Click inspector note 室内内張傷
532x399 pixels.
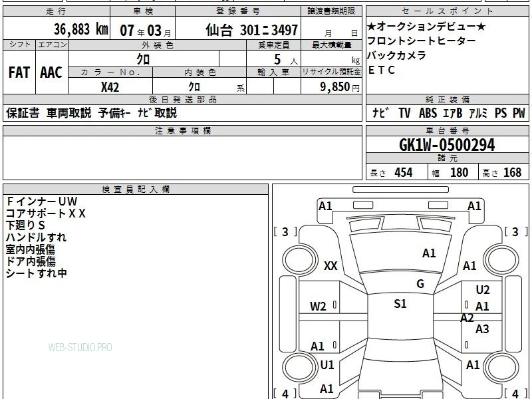coord(31,249)
